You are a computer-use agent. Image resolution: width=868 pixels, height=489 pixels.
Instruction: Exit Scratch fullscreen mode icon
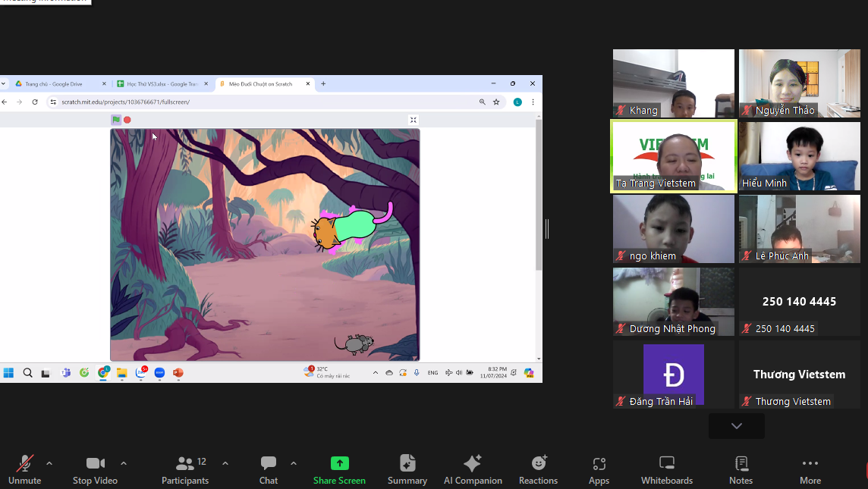[x=413, y=120]
